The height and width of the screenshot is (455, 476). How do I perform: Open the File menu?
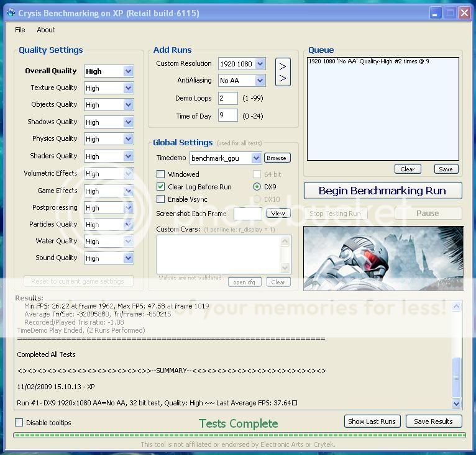pyautogui.click(x=20, y=30)
